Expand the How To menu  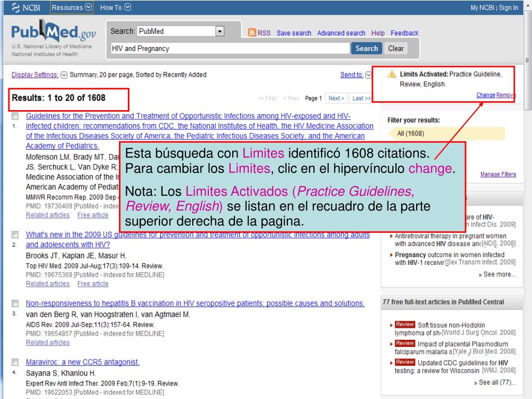tap(115, 7)
